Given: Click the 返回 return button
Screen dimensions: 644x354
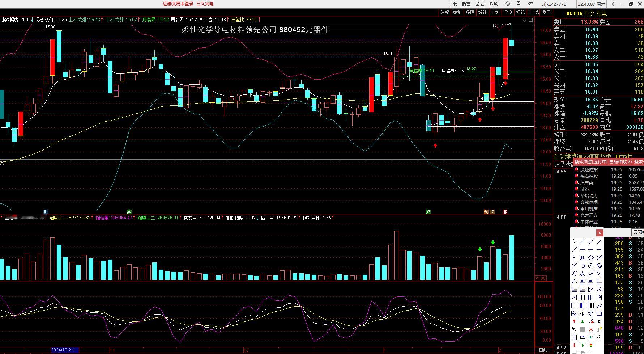Looking at the screenshot, I should [546, 12].
